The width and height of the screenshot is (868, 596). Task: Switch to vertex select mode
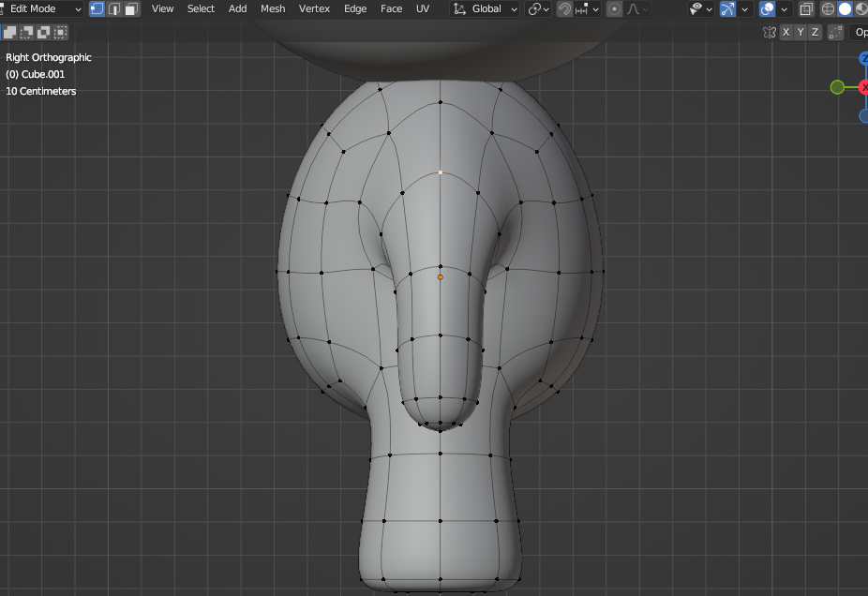97,8
